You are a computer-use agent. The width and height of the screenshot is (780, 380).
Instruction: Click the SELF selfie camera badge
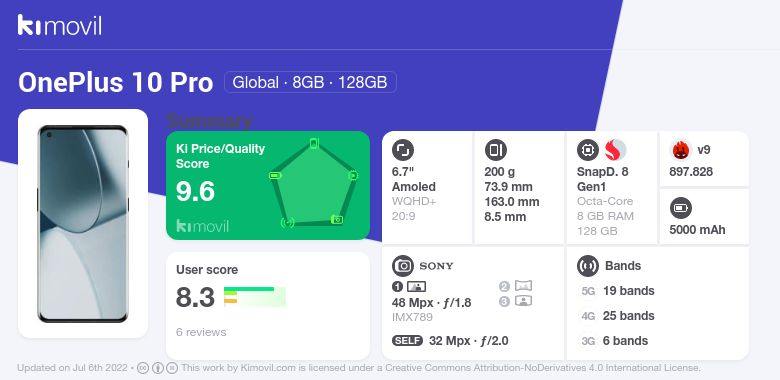point(407,341)
